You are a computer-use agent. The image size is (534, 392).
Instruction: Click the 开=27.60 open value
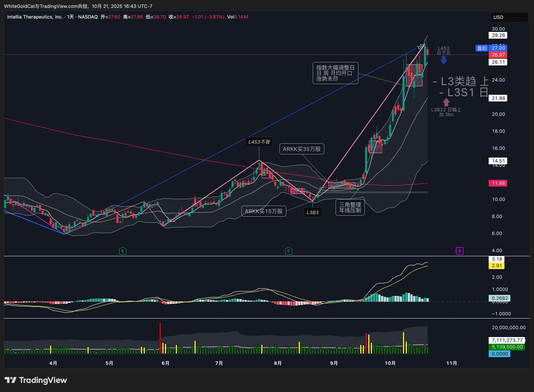[x=110, y=17]
